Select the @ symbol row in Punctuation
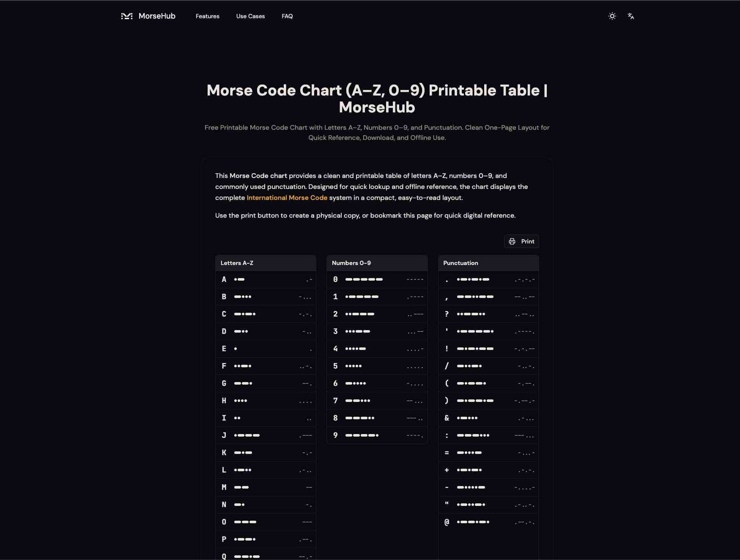 tap(488, 522)
